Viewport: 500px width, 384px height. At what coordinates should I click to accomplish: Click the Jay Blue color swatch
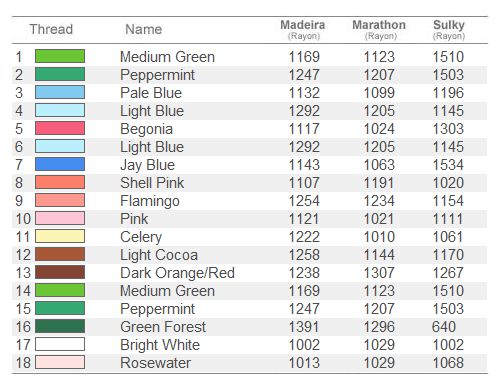[60, 164]
